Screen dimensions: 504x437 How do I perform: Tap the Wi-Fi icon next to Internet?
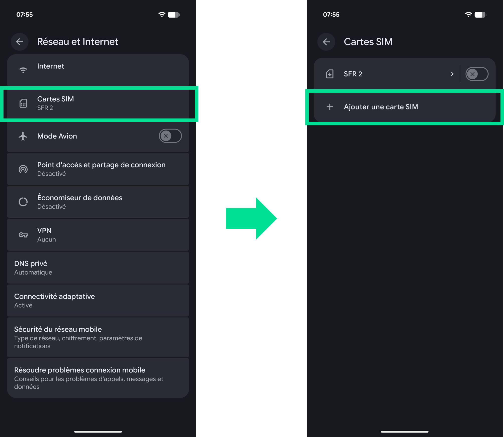pyautogui.click(x=23, y=70)
